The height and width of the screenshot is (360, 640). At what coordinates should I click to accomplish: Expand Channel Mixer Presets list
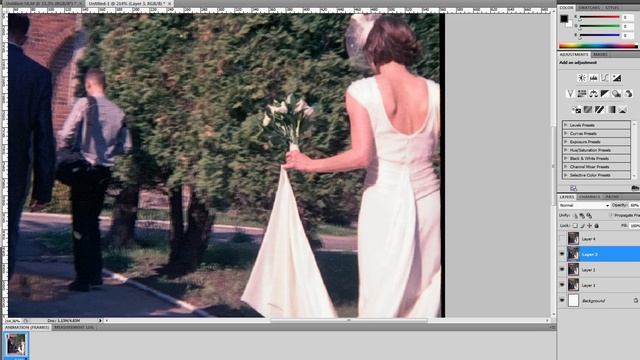pos(566,167)
